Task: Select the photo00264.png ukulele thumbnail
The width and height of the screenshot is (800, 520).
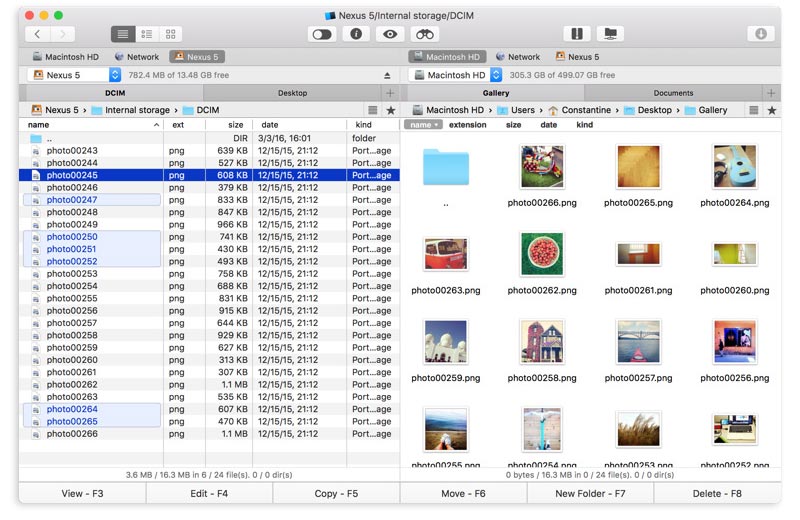Action: [735, 167]
